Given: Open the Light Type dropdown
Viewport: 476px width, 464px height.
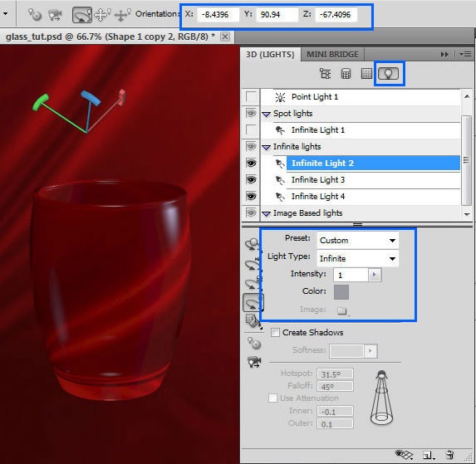Looking at the screenshot, I should click(357, 259).
